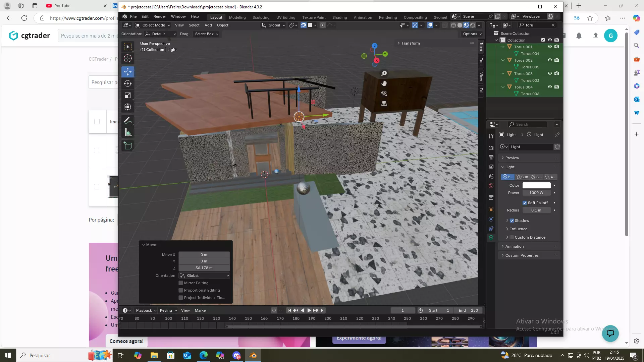
Task: Open the Move Orientation Global dropdown
Action: click(x=204, y=276)
